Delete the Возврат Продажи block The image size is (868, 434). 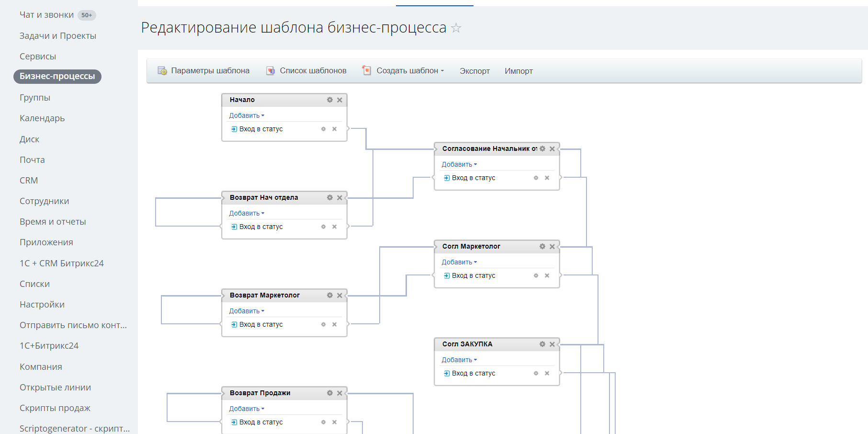pos(339,393)
